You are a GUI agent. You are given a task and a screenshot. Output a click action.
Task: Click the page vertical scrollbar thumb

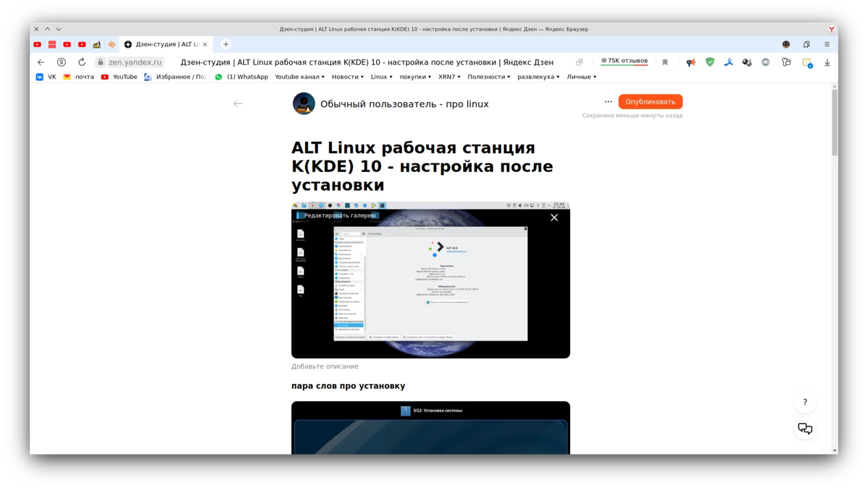pos(835,121)
